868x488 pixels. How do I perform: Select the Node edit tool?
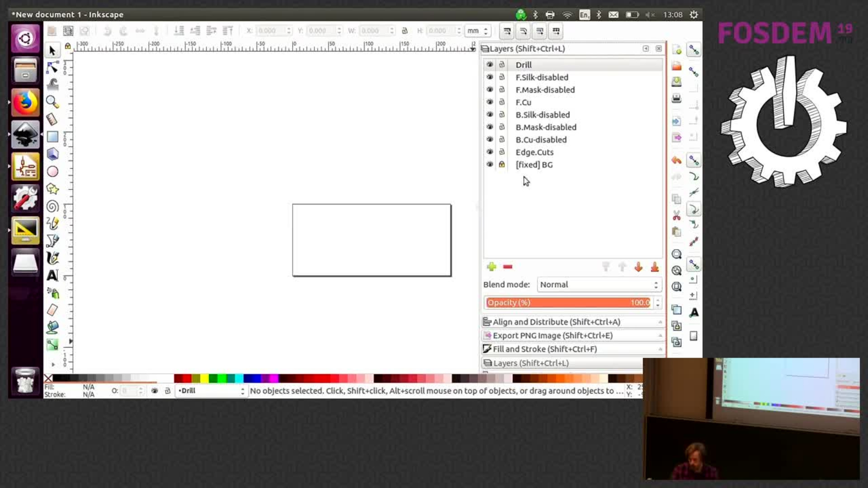coord(52,67)
